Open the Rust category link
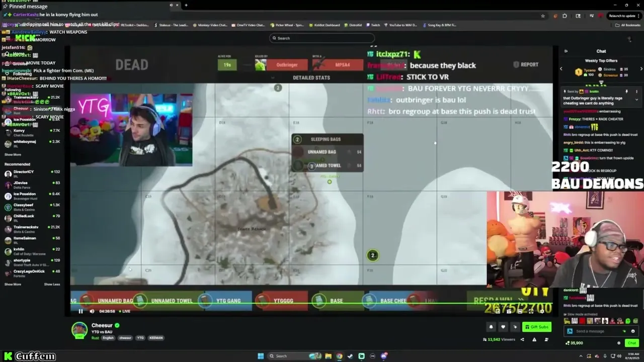 [95, 338]
